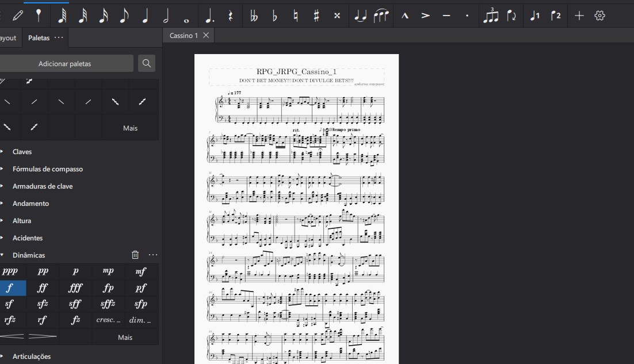This screenshot has width=634, height=364.
Task: Toggle the augmentation dot
Action: pyautogui.click(x=209, y=16)
